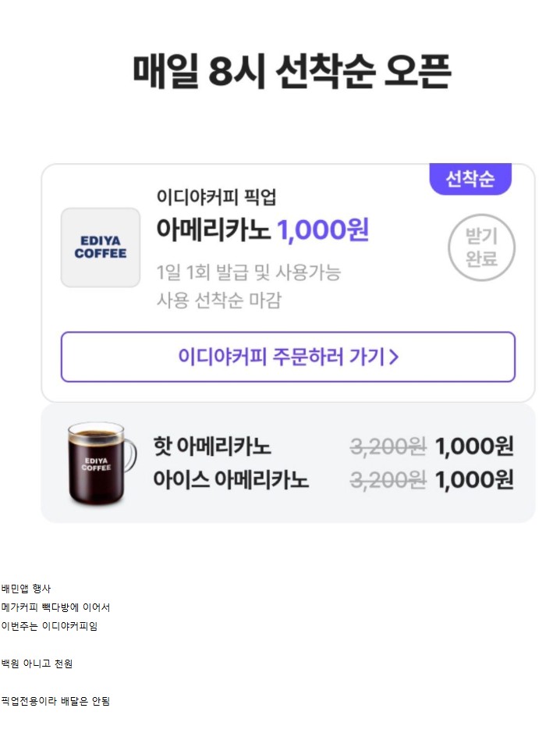Click the EDIYA COFFEE logo square
This screenshot has height=733, width=560.
100,247
